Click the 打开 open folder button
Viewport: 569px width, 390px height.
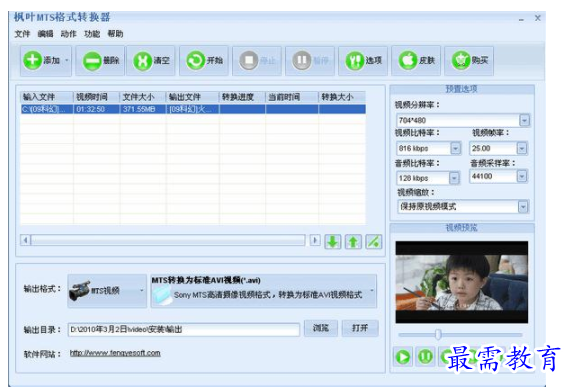tap(360, 328)
